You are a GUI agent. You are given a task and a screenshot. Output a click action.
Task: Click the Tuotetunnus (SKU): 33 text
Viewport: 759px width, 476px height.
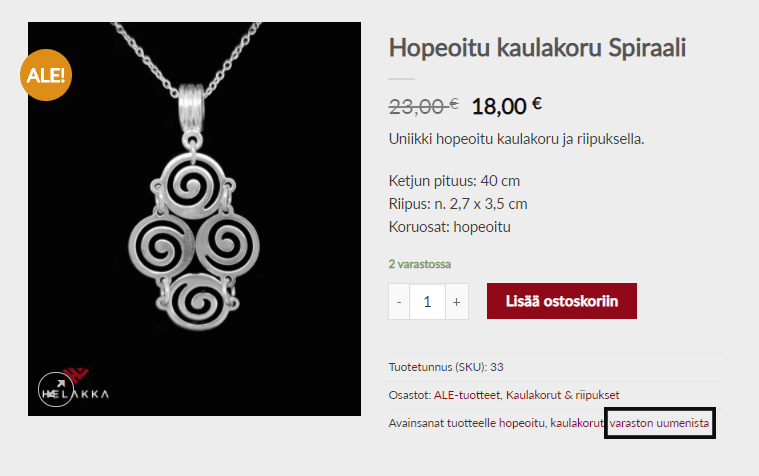pos(446,367)
